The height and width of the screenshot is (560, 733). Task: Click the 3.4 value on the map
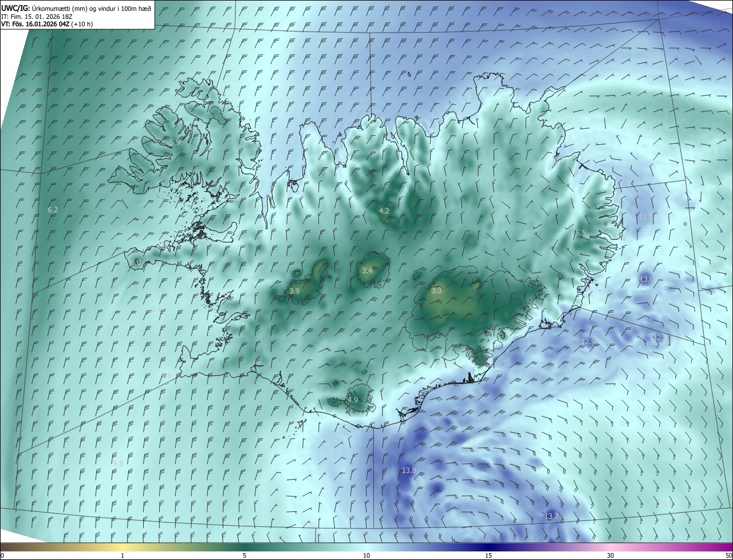pyautogui.click(x=367, y=270)
